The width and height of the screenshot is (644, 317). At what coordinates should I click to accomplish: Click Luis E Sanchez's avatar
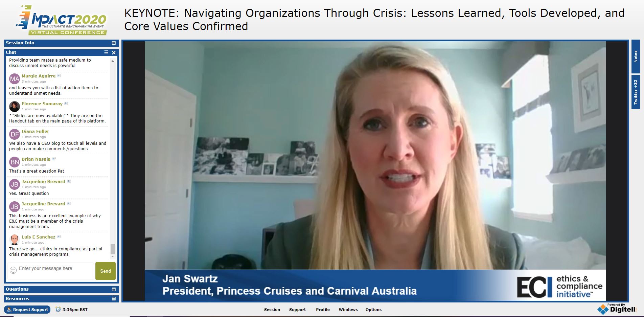pyautogui.click(x=15, y=240)
